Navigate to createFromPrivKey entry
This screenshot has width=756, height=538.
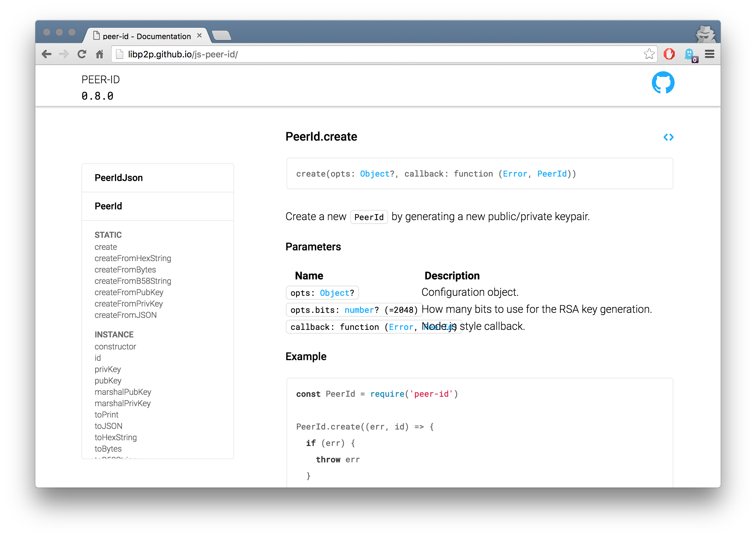129,304
